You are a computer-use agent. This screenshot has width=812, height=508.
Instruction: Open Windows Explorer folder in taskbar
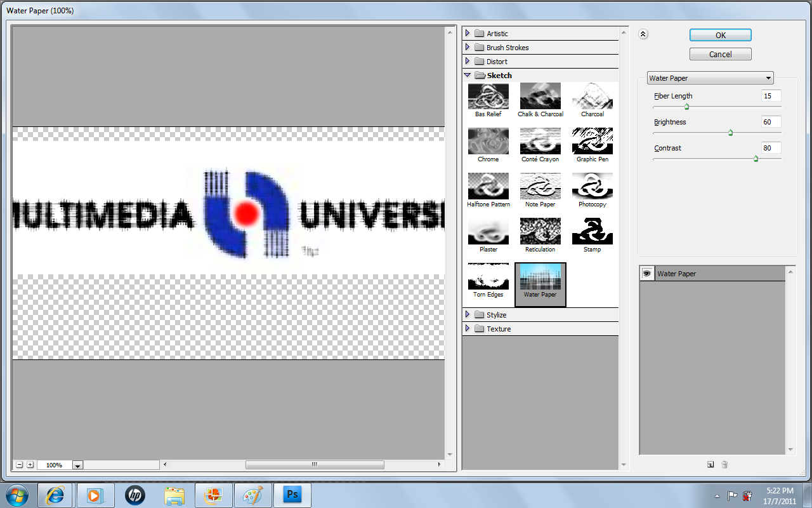click(174, 495)
